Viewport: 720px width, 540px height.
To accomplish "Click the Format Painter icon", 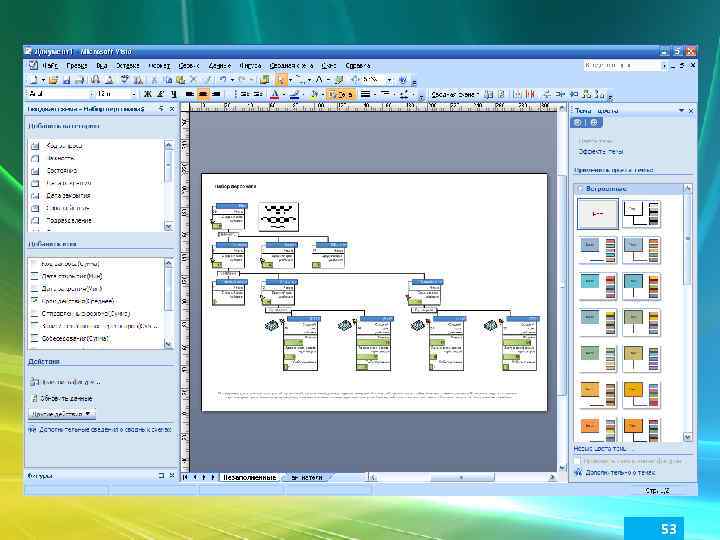I will pyautogui.click(x=207, y=80).
